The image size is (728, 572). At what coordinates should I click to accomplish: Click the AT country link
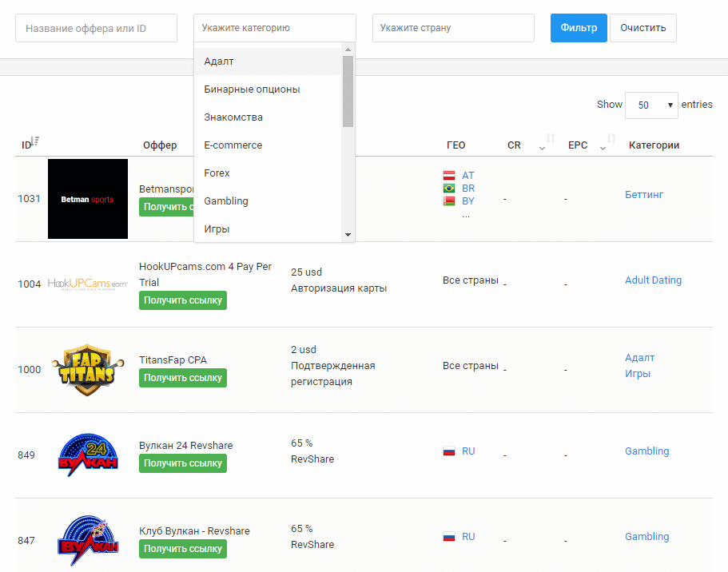click(x=468, y=176)
